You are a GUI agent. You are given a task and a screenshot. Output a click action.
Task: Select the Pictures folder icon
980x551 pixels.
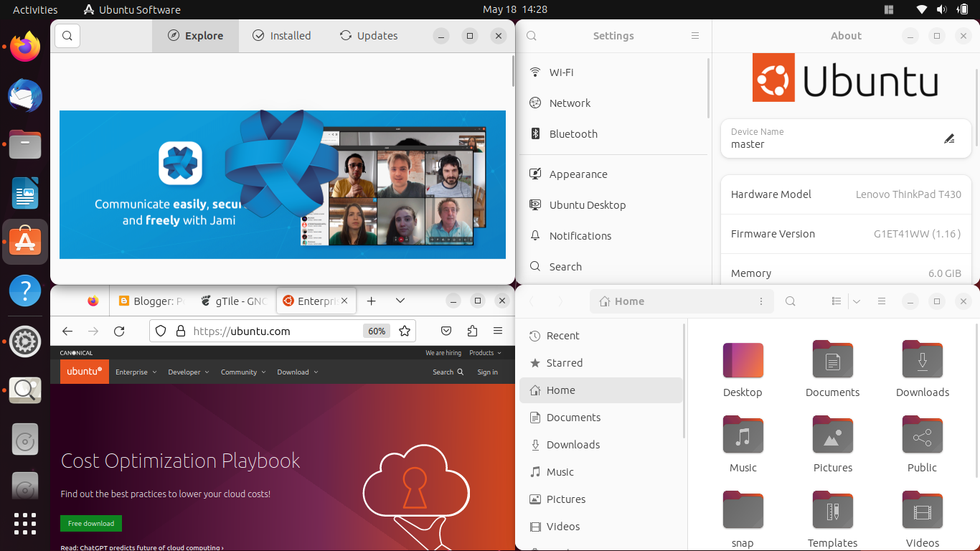pos(833,435)
